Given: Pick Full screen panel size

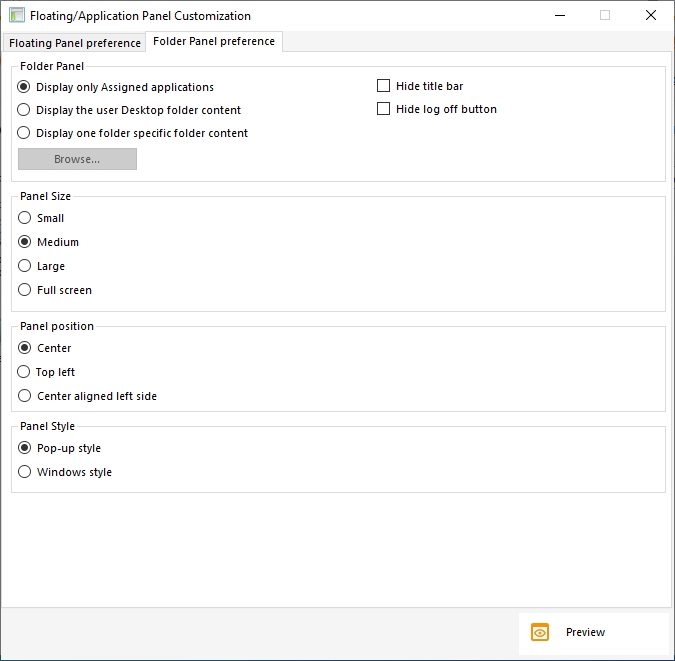Looking at the screenshot, I should [25, 290].
